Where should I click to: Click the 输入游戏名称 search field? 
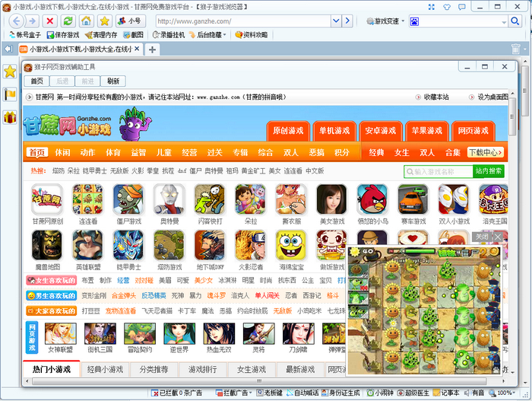(x=439, y=172)
